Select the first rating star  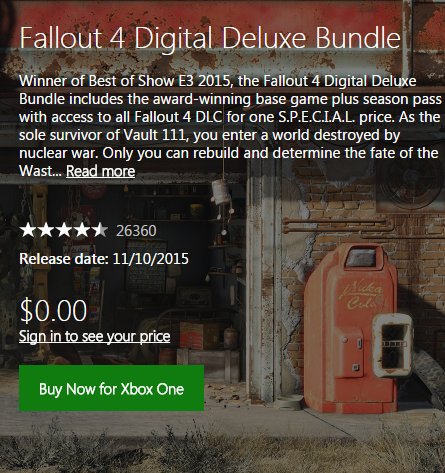[x=28, y=230]
